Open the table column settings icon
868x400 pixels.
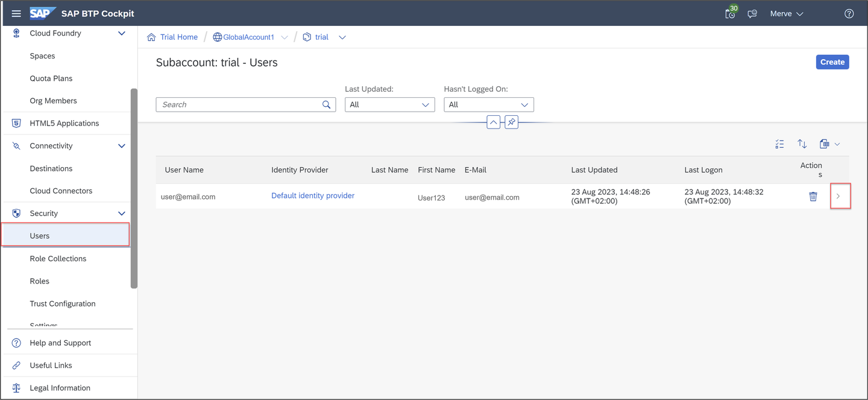click(779, 144)
